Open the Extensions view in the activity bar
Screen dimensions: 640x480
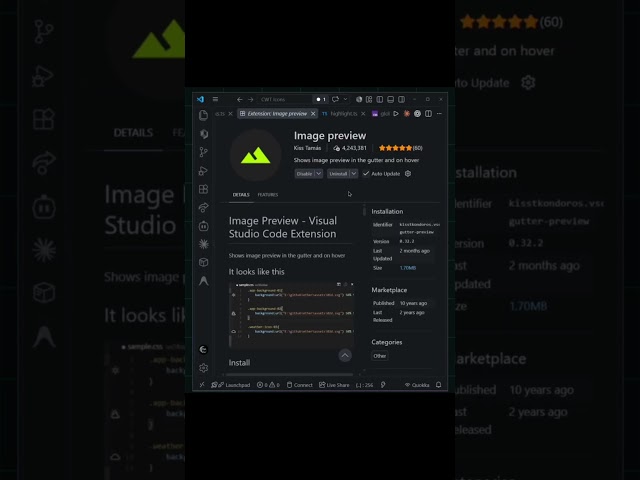click(x=203, y=189)
